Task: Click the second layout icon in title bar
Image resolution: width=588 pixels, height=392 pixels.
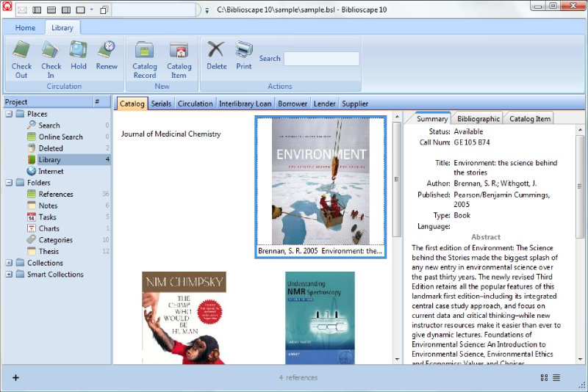Action: coord(51,10)
